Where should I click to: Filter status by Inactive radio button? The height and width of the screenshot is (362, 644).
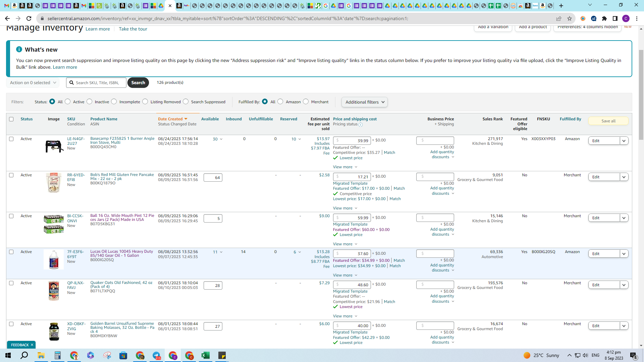[x=90, y=102]
